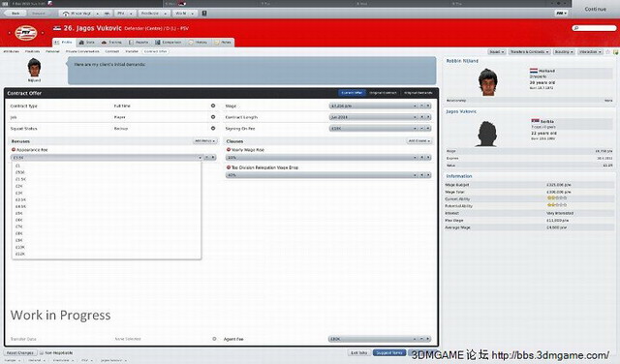Switch to the Profile tab
Viewport: 620px width, 364px height.
click(x=63, y=42)
